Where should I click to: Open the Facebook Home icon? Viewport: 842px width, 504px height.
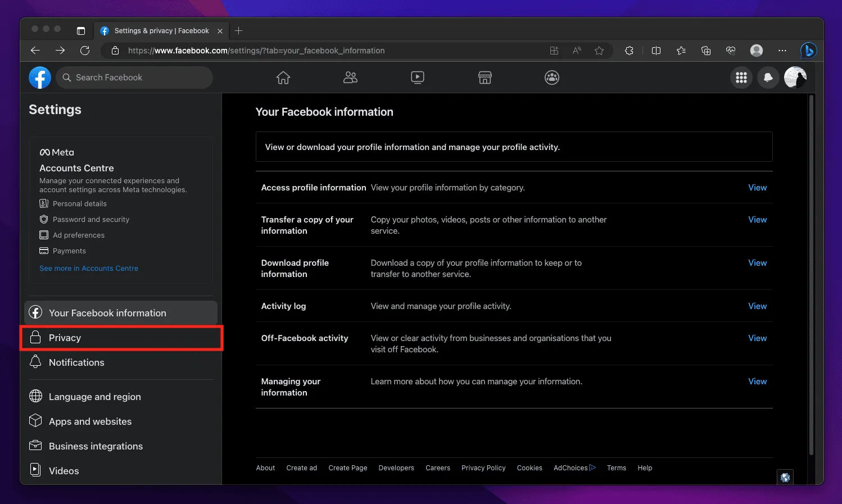coord(283,78)
